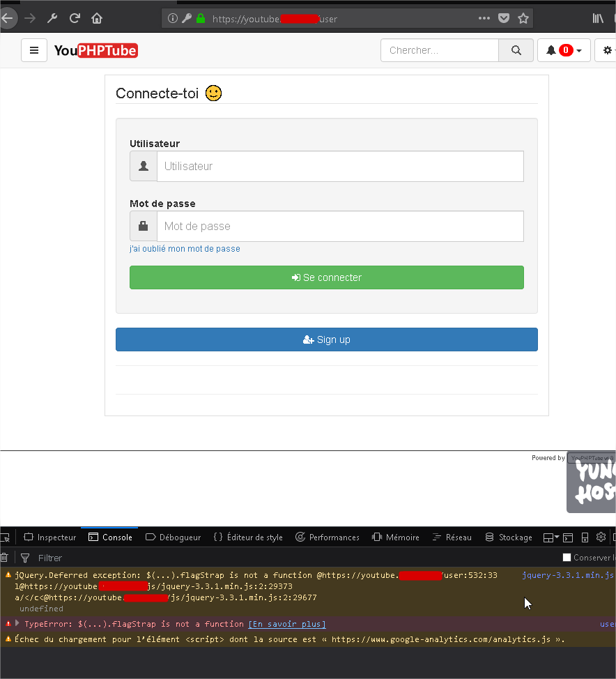This screenshot has width=616, height=679.
Task: Open the DevTools dock position dropdown
Action: (x=550, y=537)
